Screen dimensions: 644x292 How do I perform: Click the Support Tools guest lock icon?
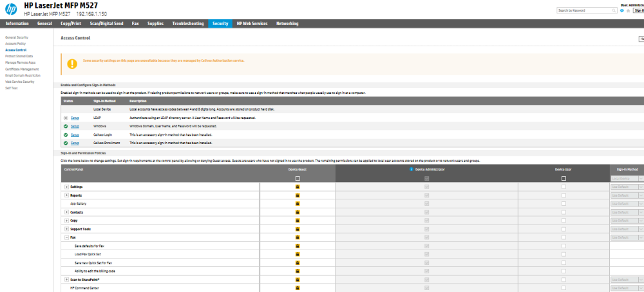click(x=298, y=229)
